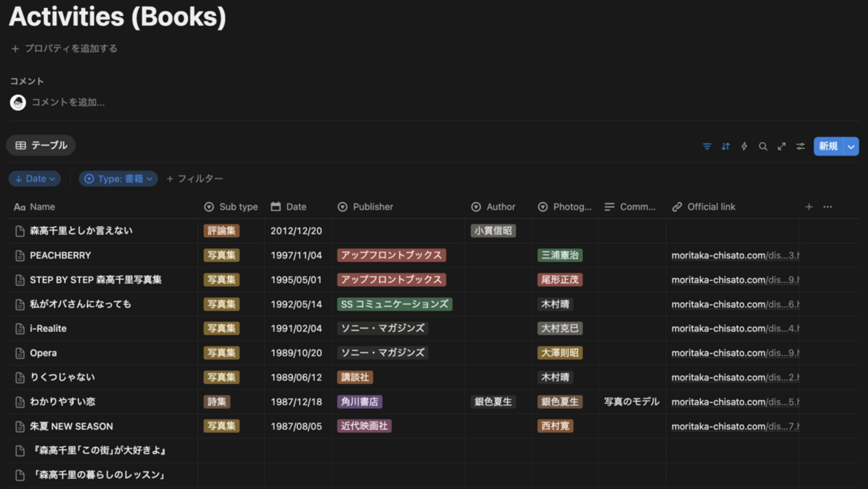Expand the dropdown arrow beside 新規 button
The height and width of the screenshot is (489, 868).
coord(851,146)
